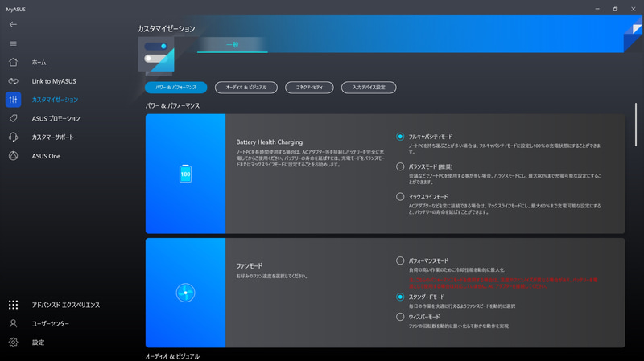Click the ASUS One triangle icon
644x361 pixels.
(13, 156)
